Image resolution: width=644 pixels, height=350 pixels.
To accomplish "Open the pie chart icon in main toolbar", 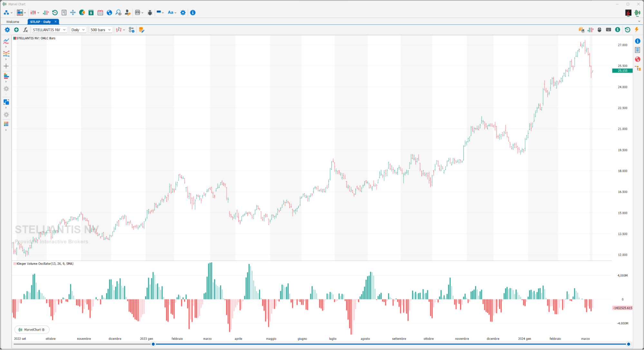I will pos(82,13).
